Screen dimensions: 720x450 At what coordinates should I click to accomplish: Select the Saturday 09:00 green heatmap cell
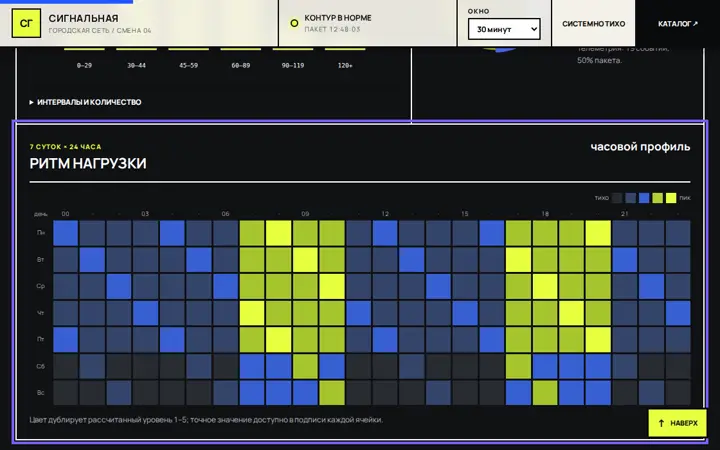point(305,366)
